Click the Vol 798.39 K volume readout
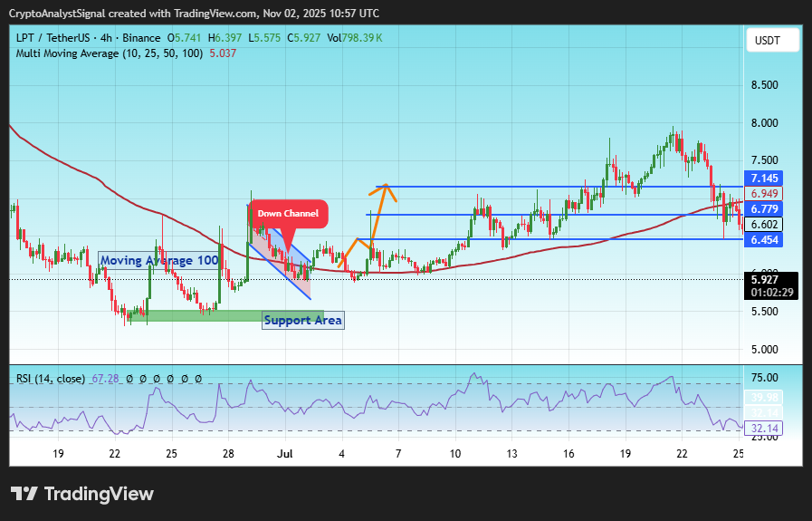812x521 pixels. [x=355, y=38]
